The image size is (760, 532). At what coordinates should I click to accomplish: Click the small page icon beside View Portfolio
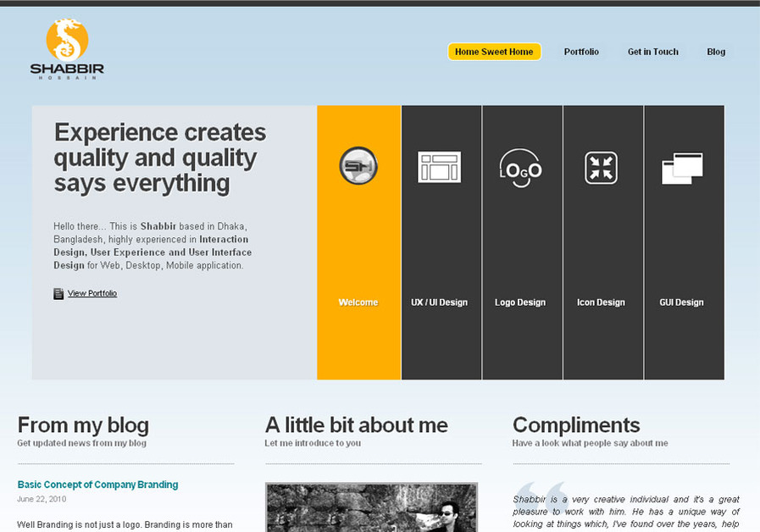(57, 292)
